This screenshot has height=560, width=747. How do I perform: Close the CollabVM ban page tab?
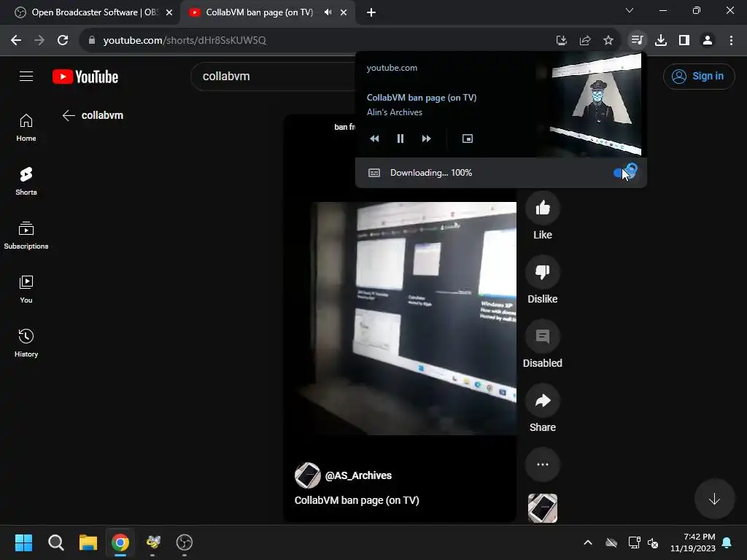click(x=344, y=12)
